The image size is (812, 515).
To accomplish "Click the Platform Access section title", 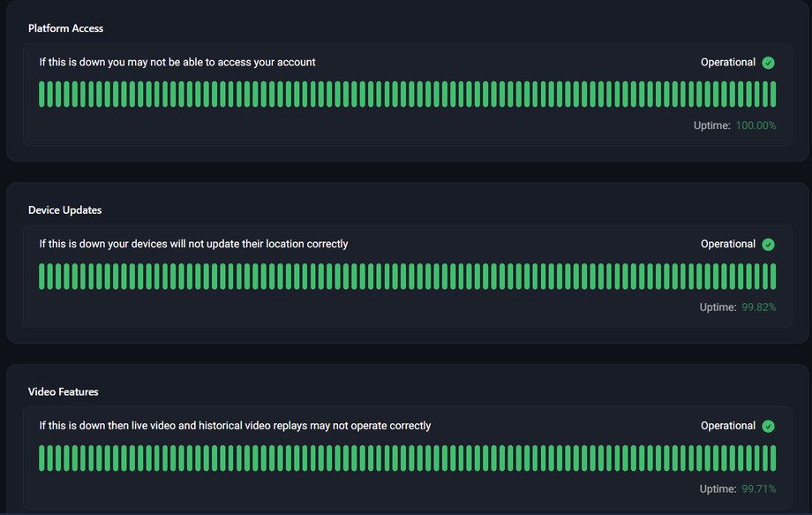I will click(65, 28).
